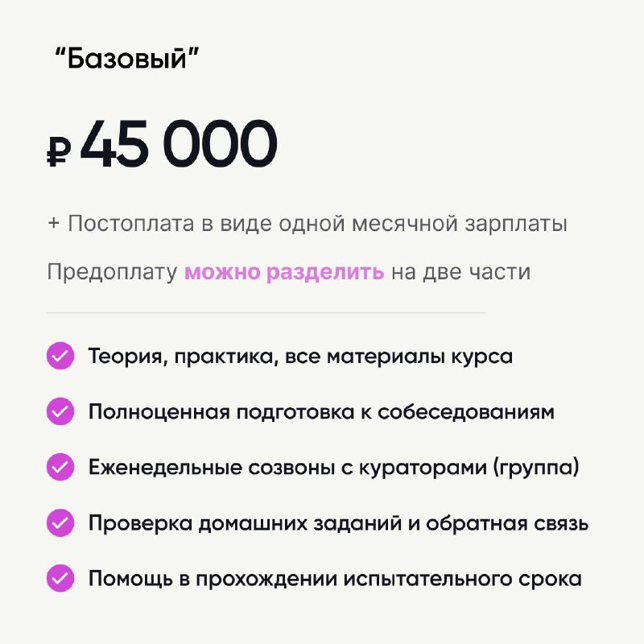Image resolution: width=644 pixels, height=644 pixels.
Task: Click the ruble currency symbol
Action: pos(58,151)
